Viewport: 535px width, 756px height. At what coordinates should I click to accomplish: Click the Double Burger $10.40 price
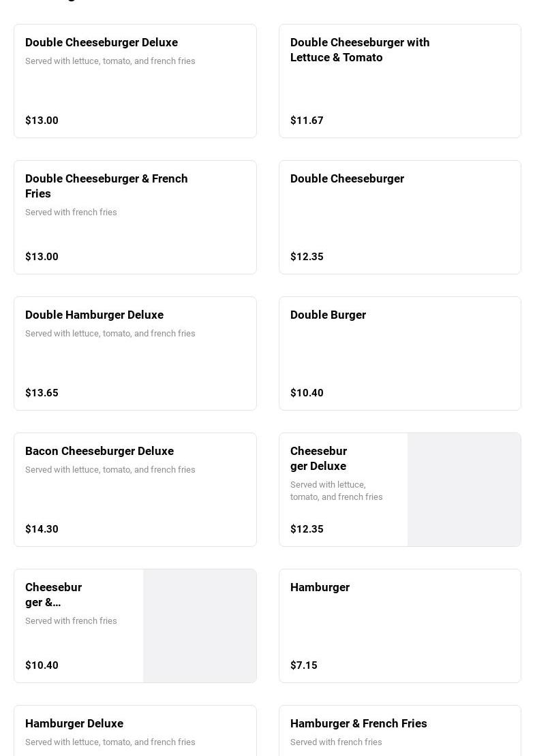[307, 393]
